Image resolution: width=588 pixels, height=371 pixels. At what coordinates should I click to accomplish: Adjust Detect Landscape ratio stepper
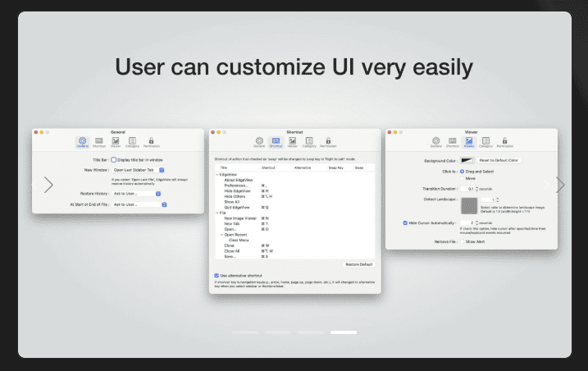[498, 199]
